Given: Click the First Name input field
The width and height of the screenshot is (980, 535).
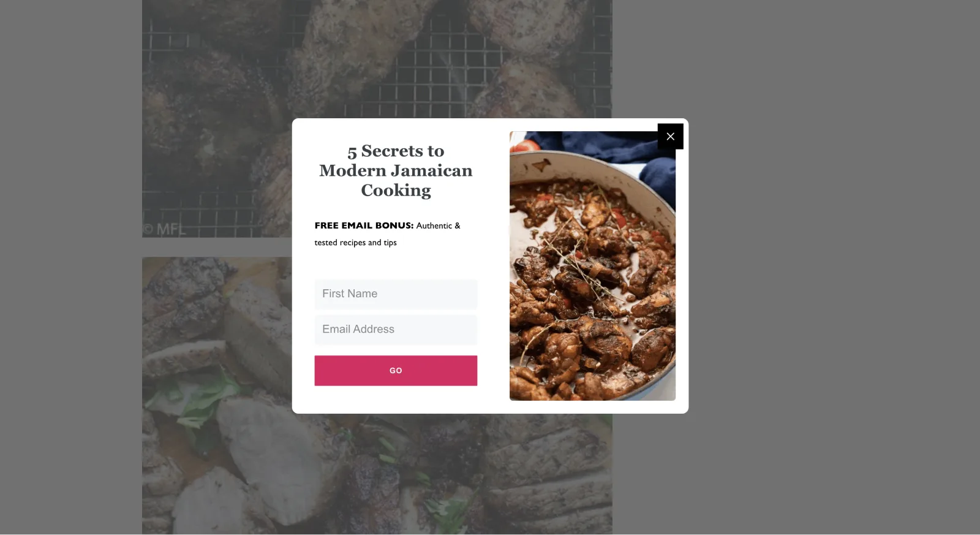Looking at the screenshot, I should click(396, 294).
